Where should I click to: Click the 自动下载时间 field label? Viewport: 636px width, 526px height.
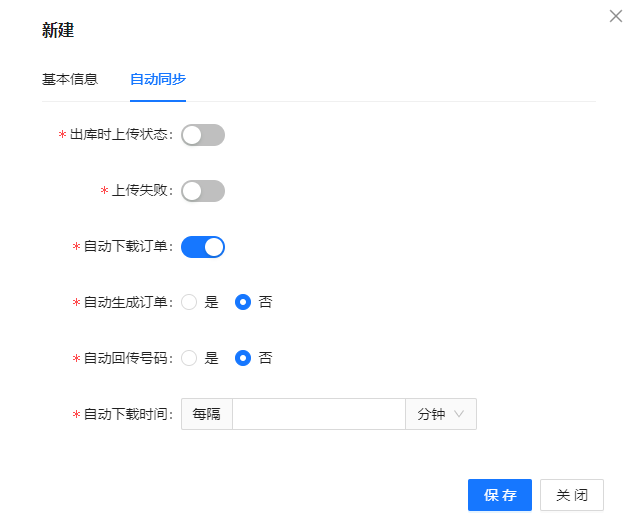125,414
